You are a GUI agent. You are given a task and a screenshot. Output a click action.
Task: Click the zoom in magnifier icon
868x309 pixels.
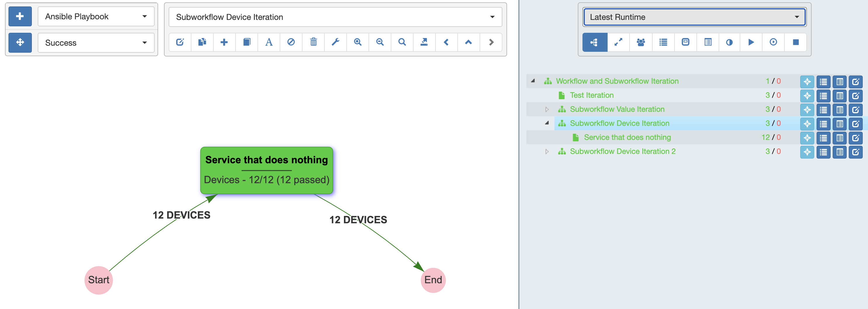pos(358,42)
